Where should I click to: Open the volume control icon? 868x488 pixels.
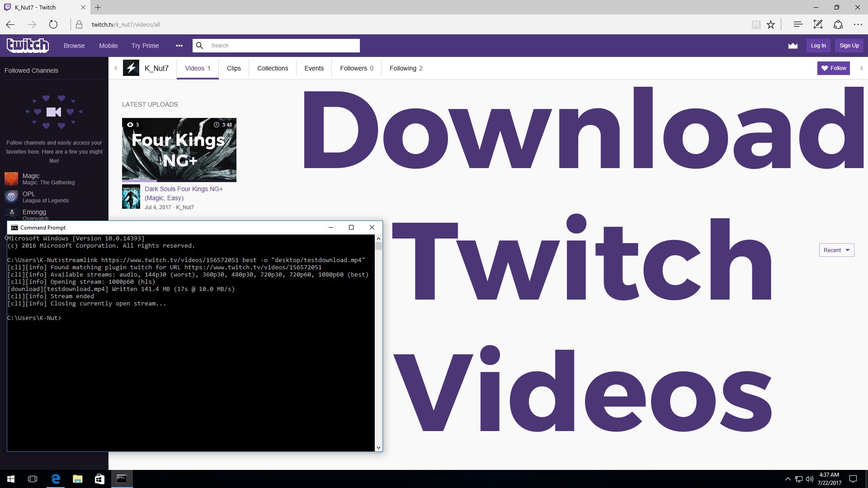pos(809,479)
